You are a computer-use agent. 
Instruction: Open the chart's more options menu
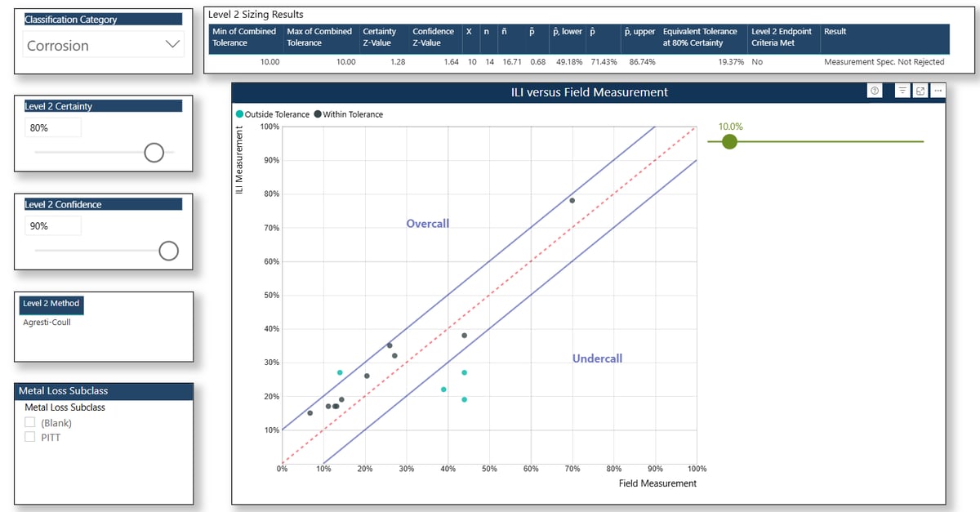click(938, 91)
